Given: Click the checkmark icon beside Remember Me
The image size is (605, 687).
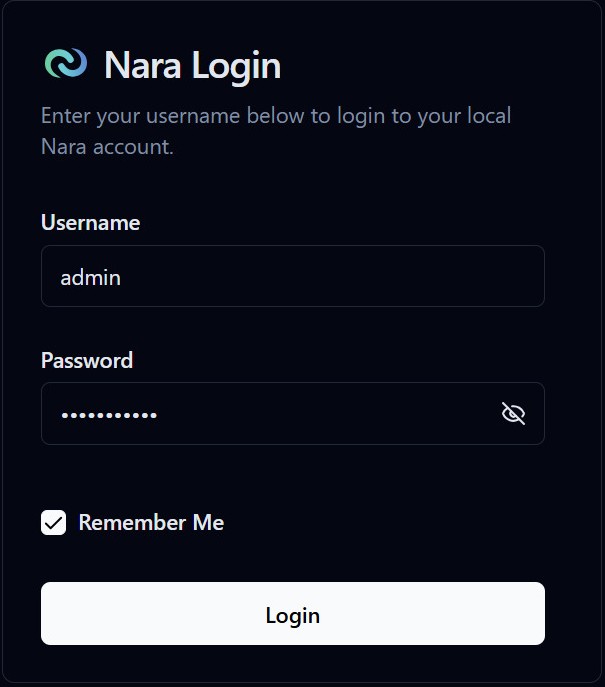Looking at the screenshot, I should pos(54,522).
